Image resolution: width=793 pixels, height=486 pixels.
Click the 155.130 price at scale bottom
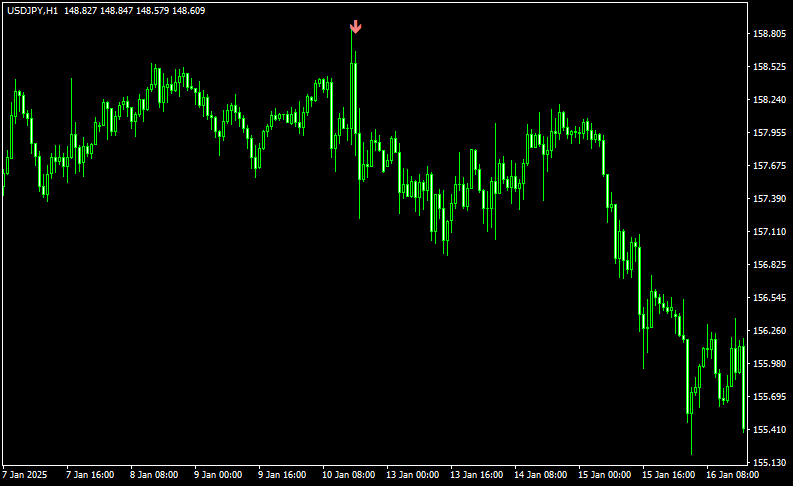tap(768, 463)
